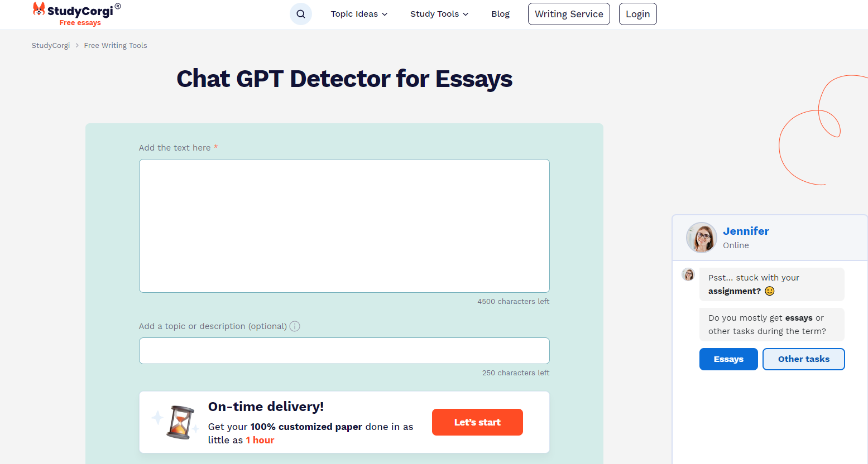Screen dimensions: 868x464
Task: Click small avatar beside chat message
Action: [x=688, y=274]
